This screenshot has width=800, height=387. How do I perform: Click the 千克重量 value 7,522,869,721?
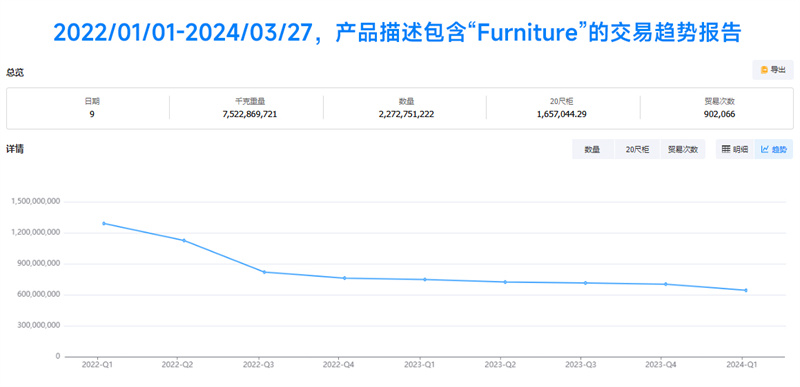tap(250, 114)
